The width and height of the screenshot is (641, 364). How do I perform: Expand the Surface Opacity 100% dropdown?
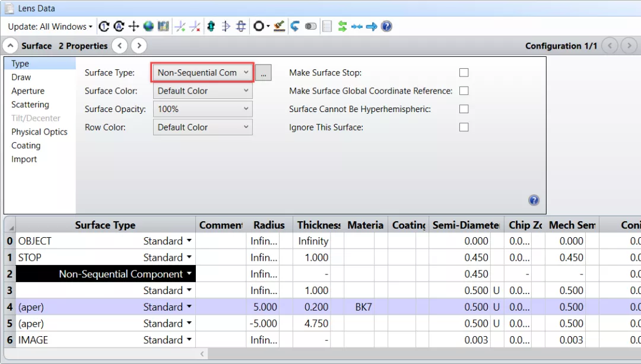pyautogui.click(x=202, y=109)
